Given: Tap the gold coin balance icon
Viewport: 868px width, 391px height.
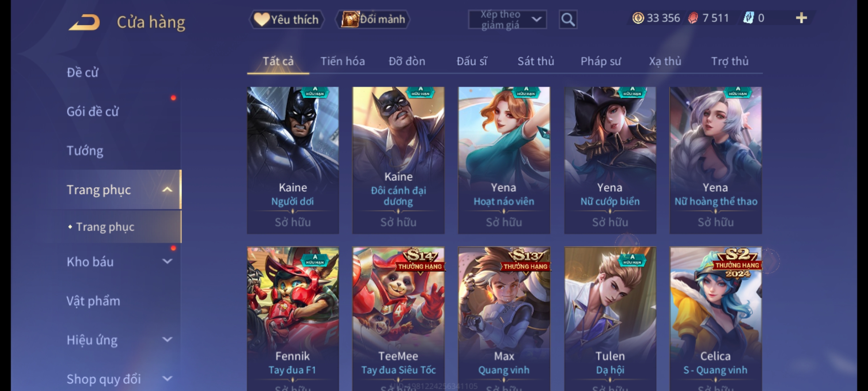Looking at the screenshot, I should [x=638, y=18].
